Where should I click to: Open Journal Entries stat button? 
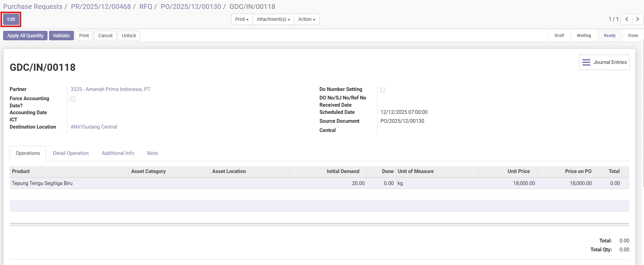tap(604, 62)
